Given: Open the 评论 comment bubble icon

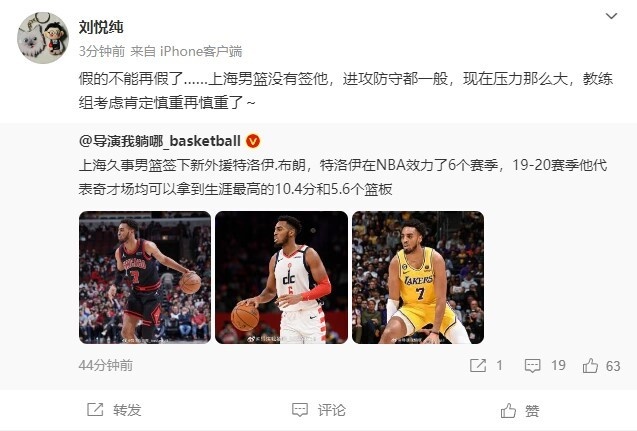Looking at the screenshot, I should [300, 410].
